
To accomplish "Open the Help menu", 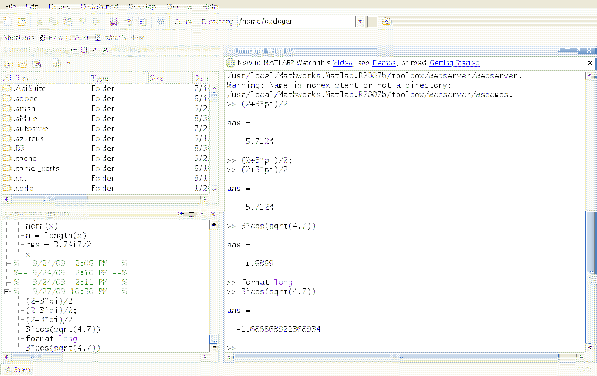I will (x=210, y=6).
